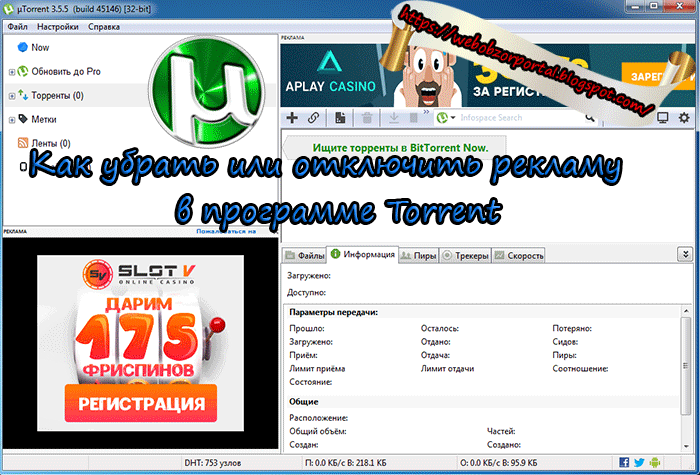
Task: Click the APLAY CASINO banner ad
Action: point(488,75)
